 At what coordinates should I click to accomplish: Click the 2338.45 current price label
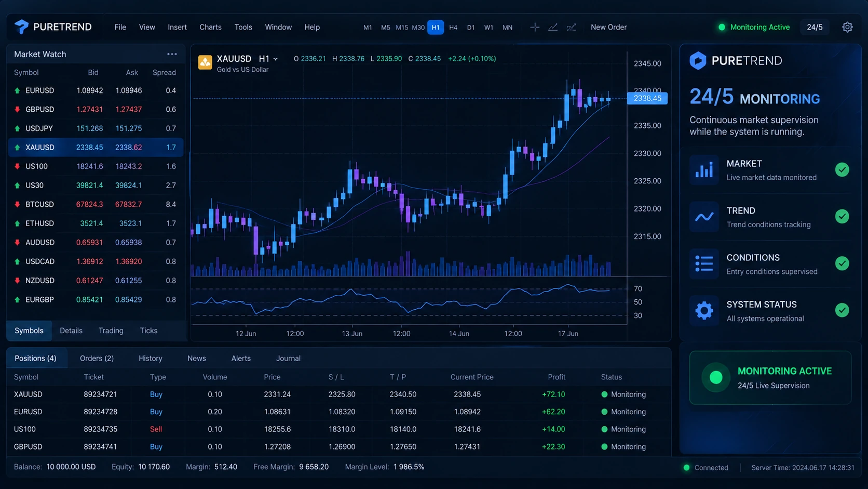pyautogui.click(x=647, y=98)
